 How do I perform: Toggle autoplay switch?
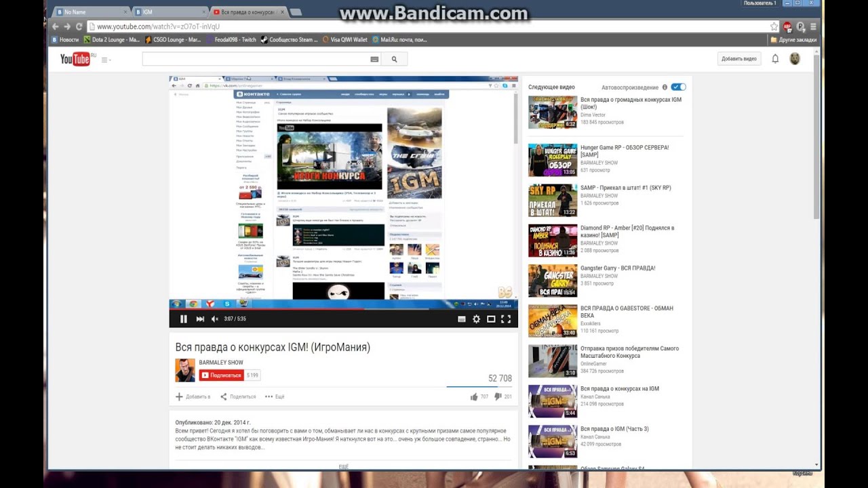coord(679,87)
